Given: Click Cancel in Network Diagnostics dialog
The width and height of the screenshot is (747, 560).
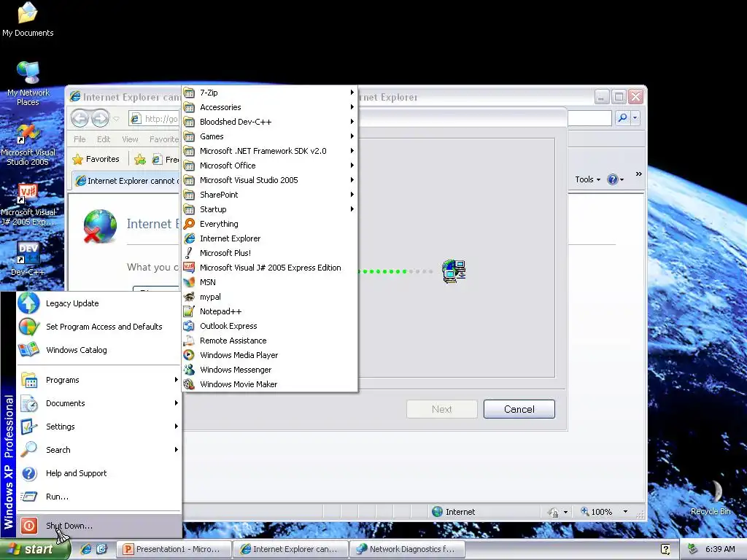Looking at the screenshot, I should (519, 409).
